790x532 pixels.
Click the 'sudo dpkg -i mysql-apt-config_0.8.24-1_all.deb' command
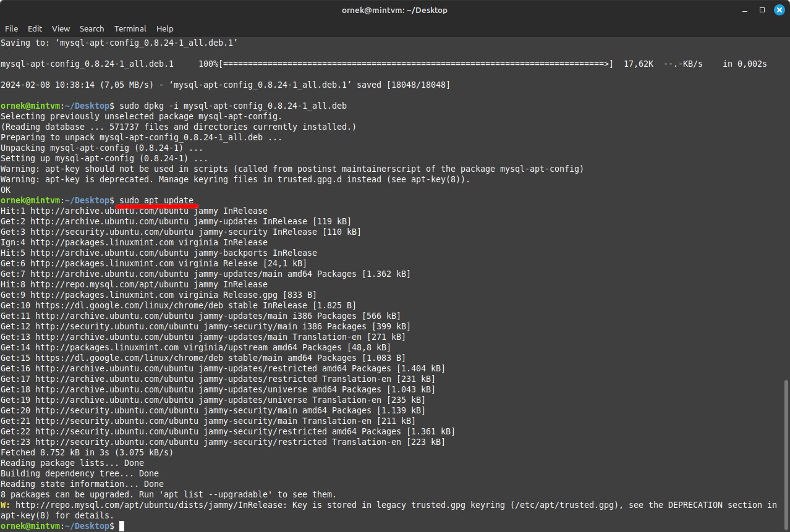pyautogui.click(x=233, y=106)
